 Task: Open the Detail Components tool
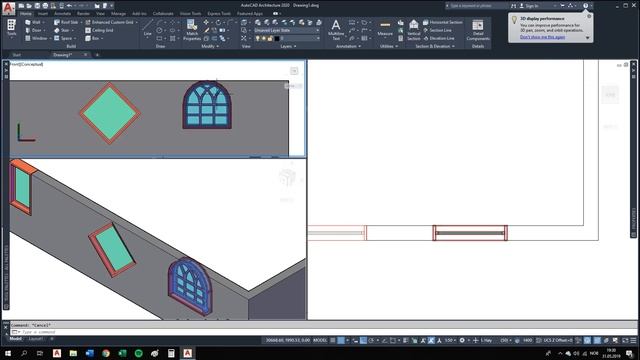478,30
